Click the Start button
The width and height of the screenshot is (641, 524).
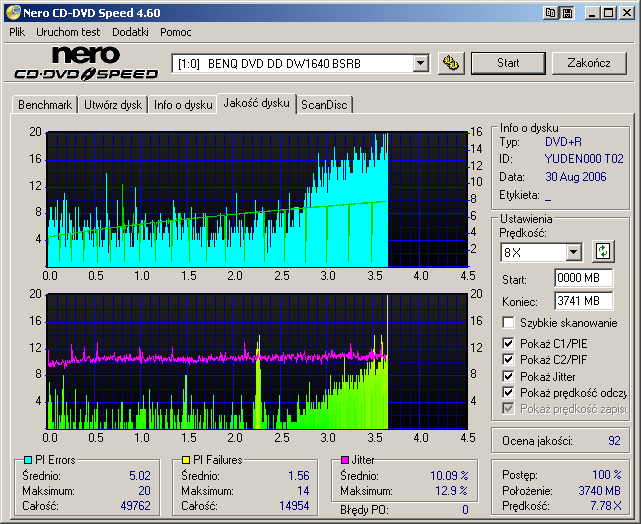[508, 63]
